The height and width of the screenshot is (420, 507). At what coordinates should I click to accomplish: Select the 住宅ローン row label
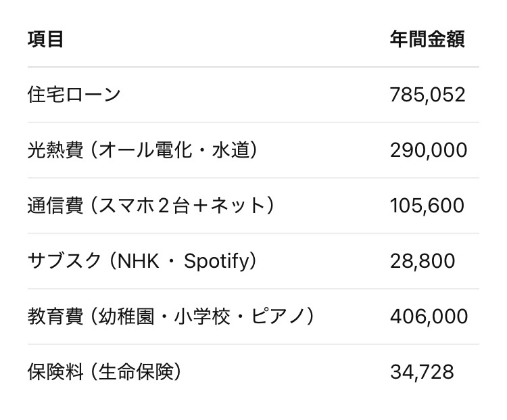click(74, 94)
